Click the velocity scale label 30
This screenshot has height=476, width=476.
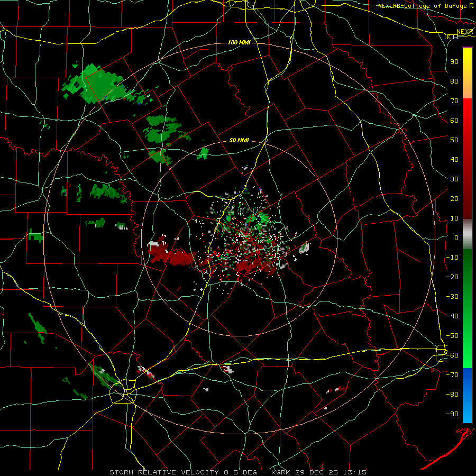(454, 179)
